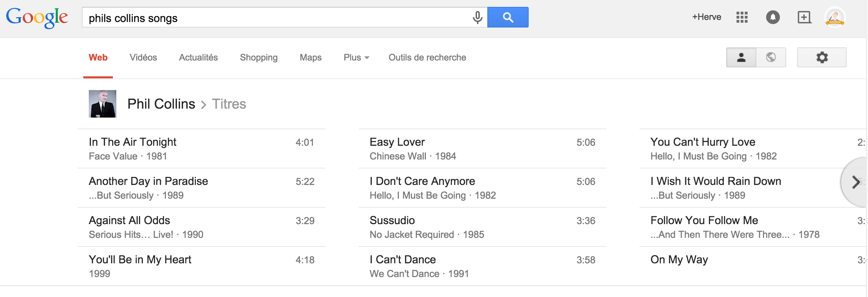Screen dimensions: 868x297
Task: Click the share plus box icon
Action: pyautogui.click(x=805, y=17)
